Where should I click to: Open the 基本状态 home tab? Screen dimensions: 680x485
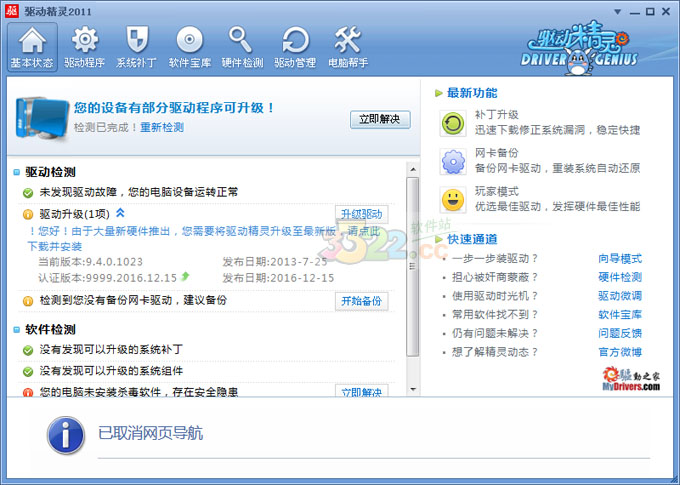(32, 47)
